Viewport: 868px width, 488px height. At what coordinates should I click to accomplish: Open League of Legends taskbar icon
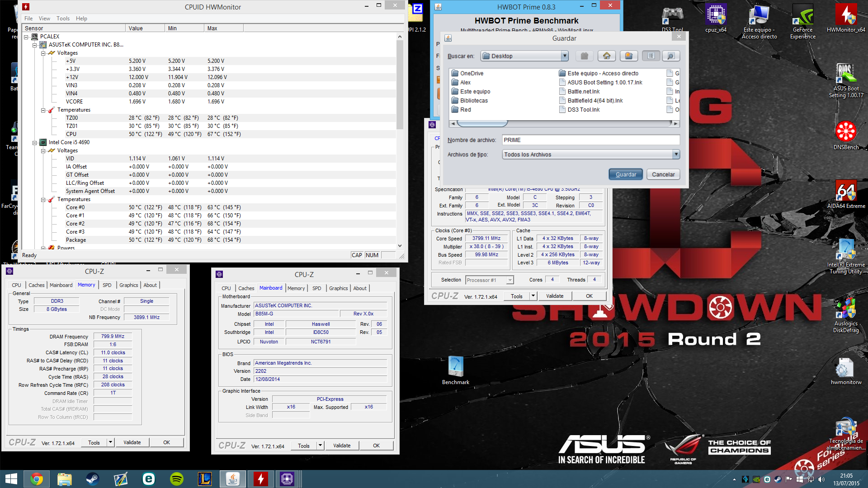pos(205,479)
